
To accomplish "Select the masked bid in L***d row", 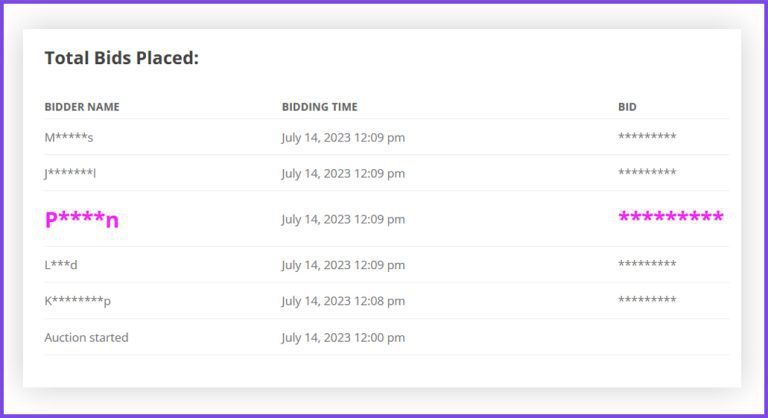I will (647, 265).
